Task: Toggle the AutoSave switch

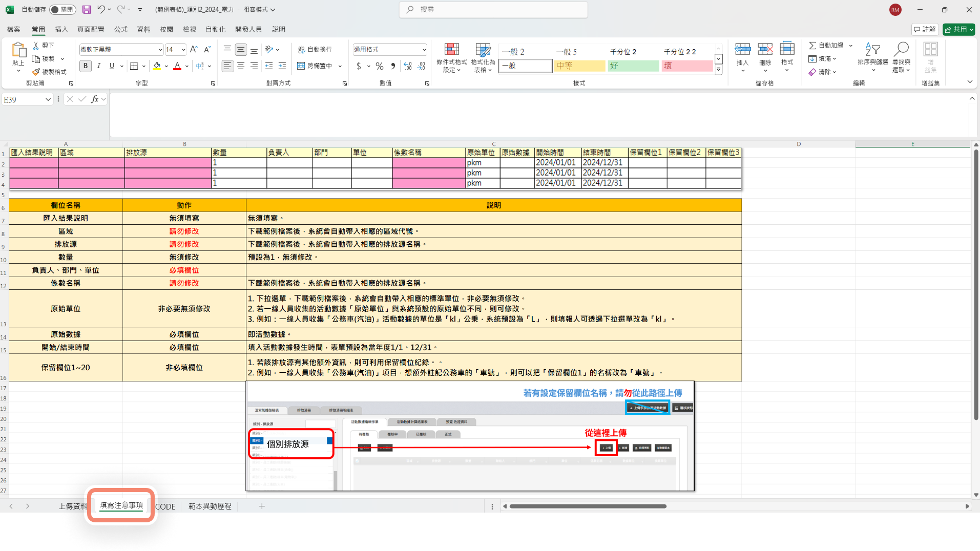Action: coord(62,10)
